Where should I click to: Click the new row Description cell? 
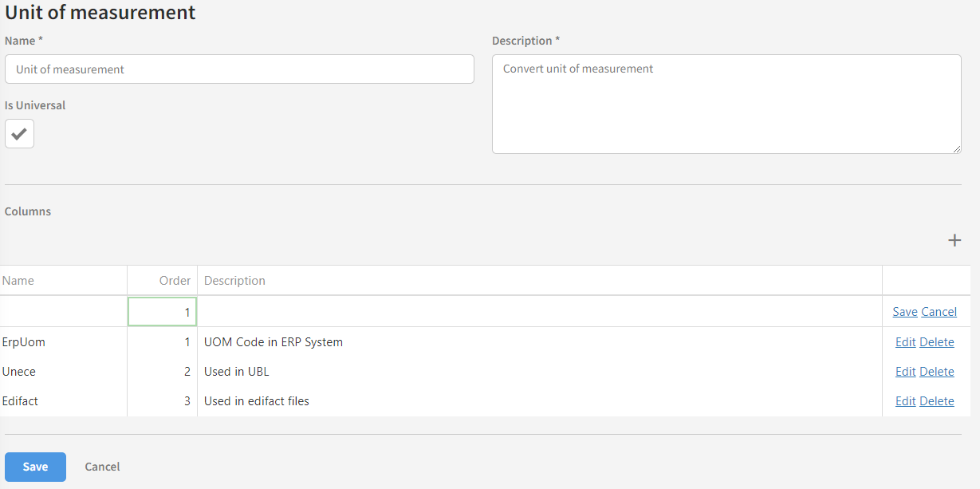[539, 312]
